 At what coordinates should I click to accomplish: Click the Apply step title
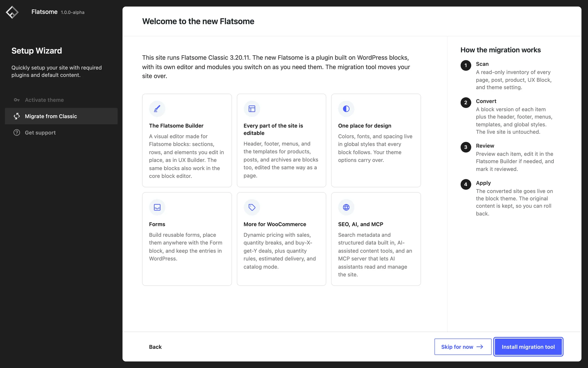pos(483,183)
